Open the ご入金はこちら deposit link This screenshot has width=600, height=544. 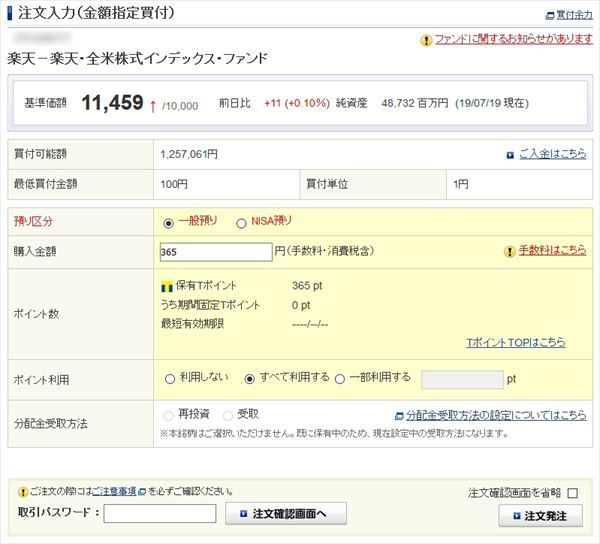[x=553, y=154]
